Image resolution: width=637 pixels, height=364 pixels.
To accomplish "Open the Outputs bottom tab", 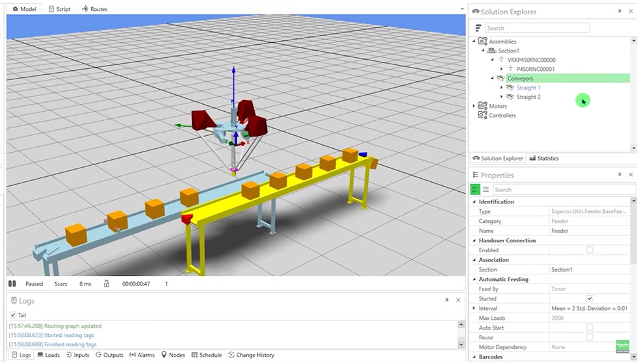I will coord(109,355).
